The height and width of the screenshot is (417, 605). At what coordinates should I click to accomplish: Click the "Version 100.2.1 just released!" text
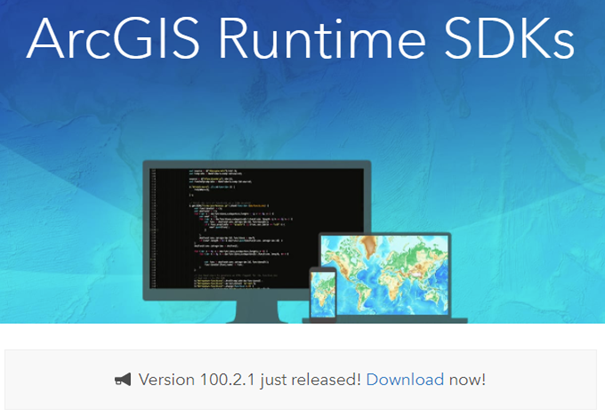250,380
